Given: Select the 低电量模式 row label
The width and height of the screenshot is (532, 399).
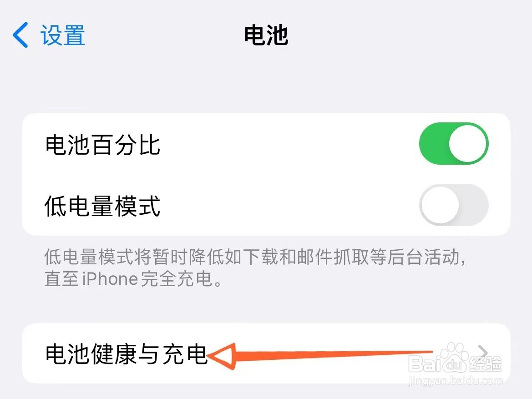Looking at the screenshot, I should [x=103, y=206].
